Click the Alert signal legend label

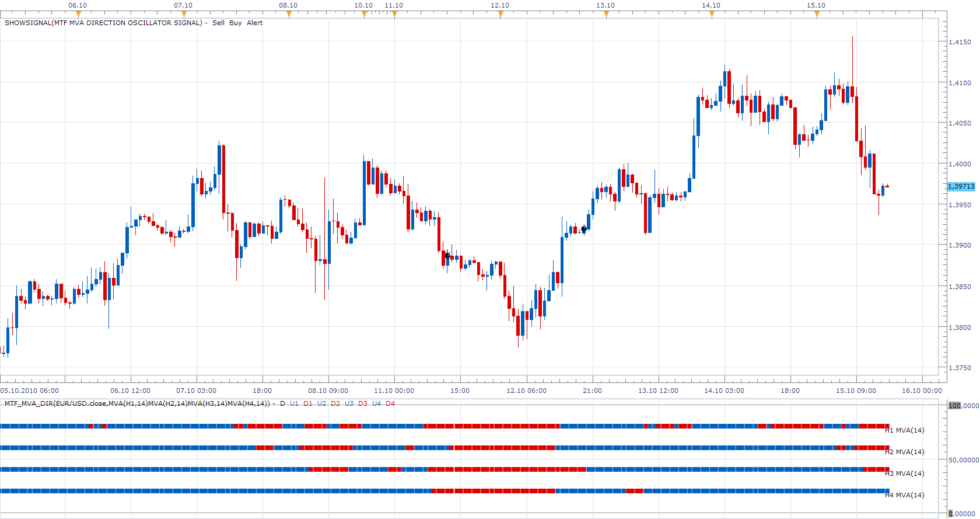pyautogui.click(x=254, y=23)
